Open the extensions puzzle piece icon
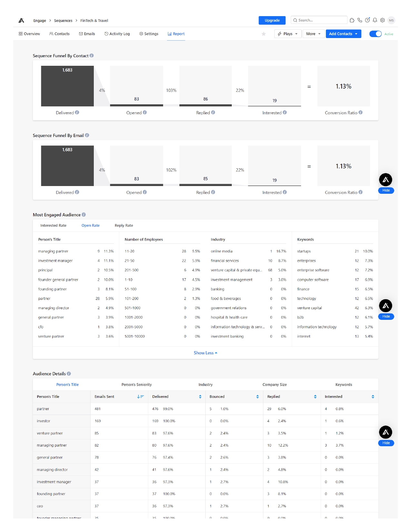The width and height of the screenshot is (411, 532). tap(352, 20)
